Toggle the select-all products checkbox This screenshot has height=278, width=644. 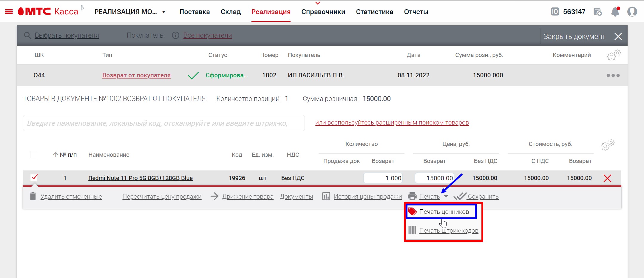[34, 154]
